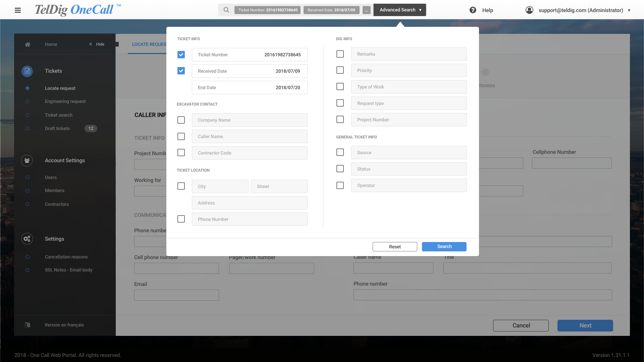This screenshot has height=362, width=644.
Task: Click the Reset button
Action: 395,247
